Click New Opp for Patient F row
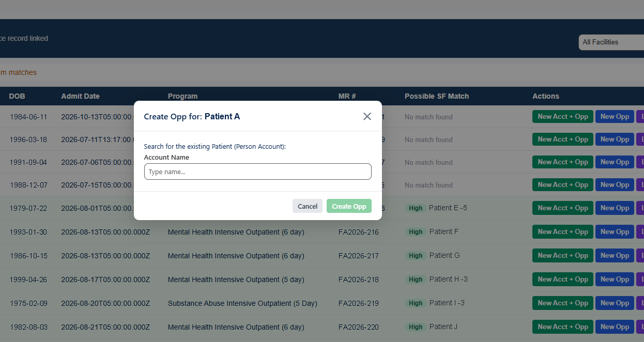 [615, 232]
